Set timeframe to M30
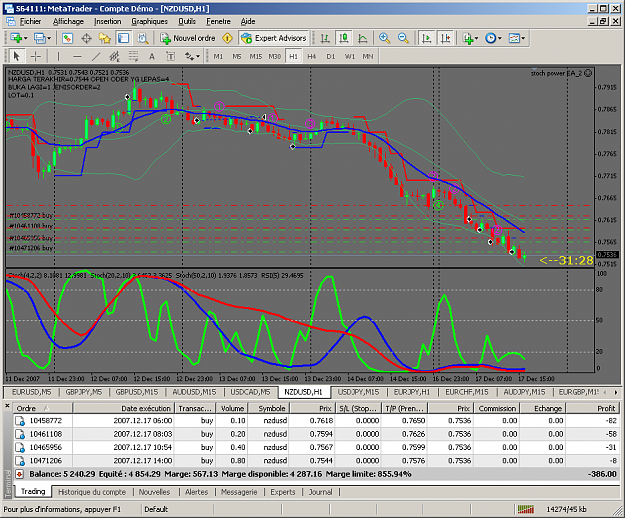This screenshot has height=518, width=625. pos(275,56)
